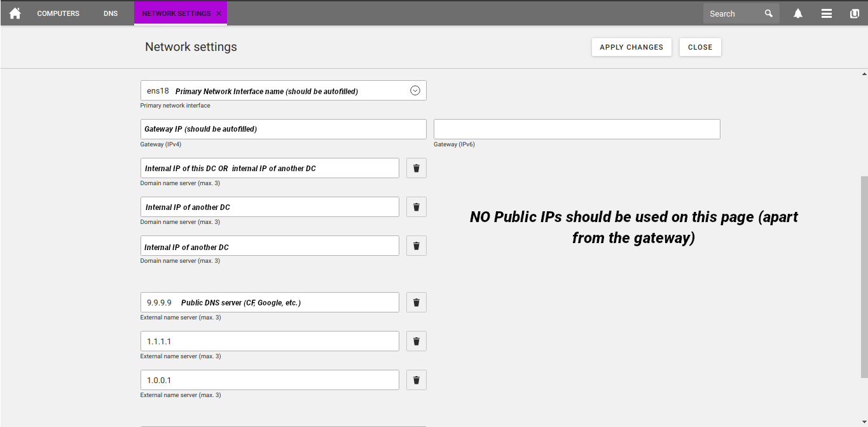This screenshot has height=427, width=868.
Task: Delete the first Domain name server entry
Action: [x=417, y=168]
